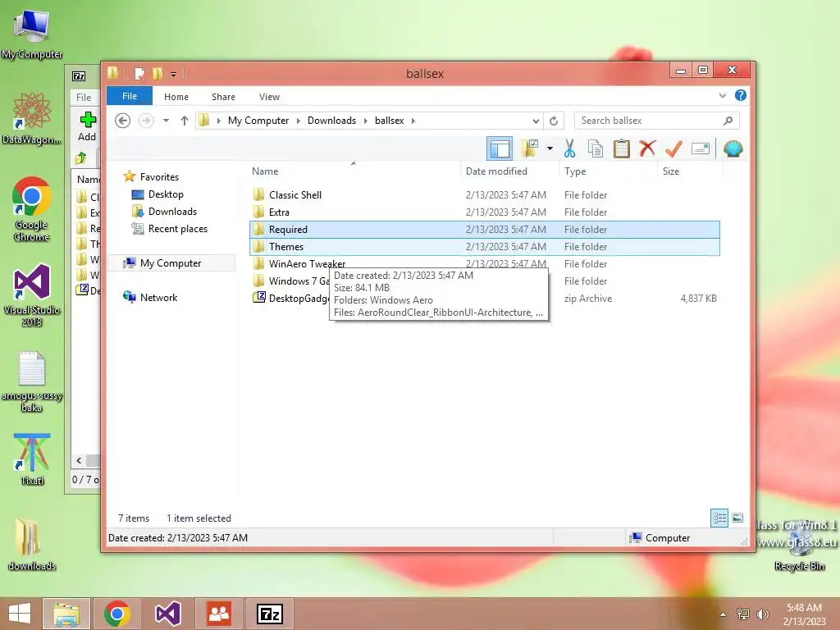Switch to Details view in status bar
This screenshot has height=630, width=840.
coord(719,518)
